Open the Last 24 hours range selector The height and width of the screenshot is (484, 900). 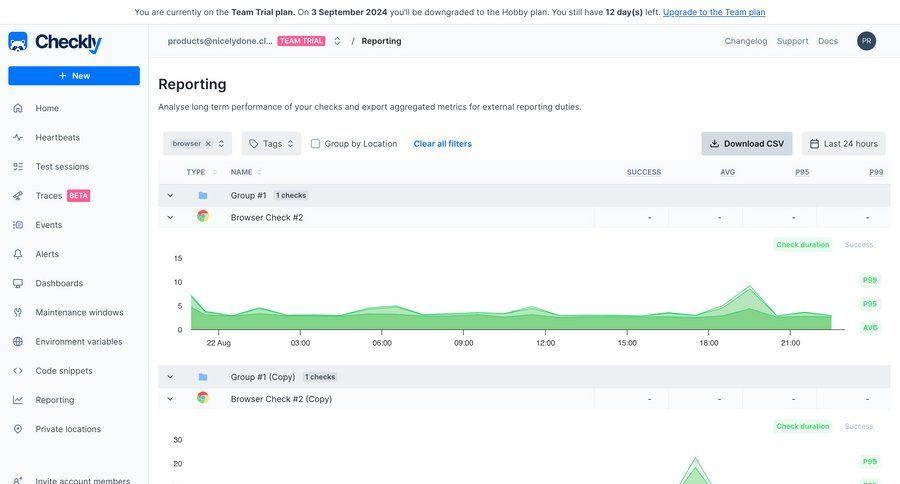tap(843, 144)
